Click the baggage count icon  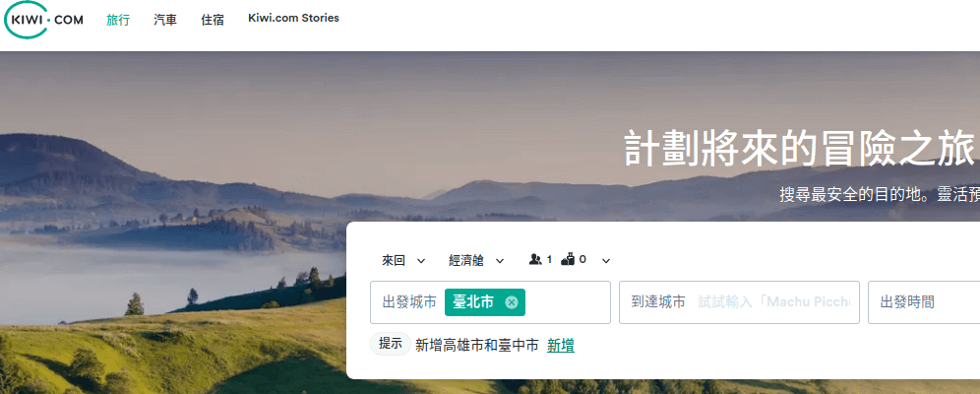pyautogui.click(x=568, y=259)
